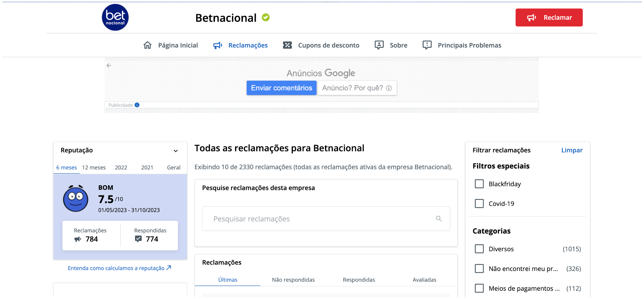Switch to the Geral reputation tab

(174, 168)
